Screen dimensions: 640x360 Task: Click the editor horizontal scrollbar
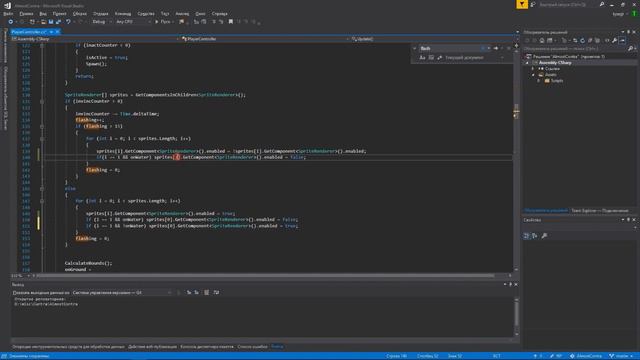(x=265, y=276)
